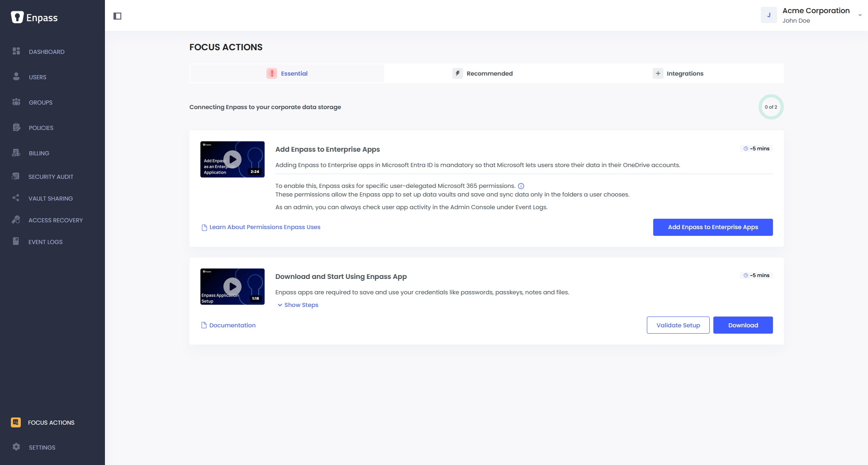Click 'As an admin, you can always check' sentence
The width and height of the screenshot is (868, 465).
[x=412, y=207]
